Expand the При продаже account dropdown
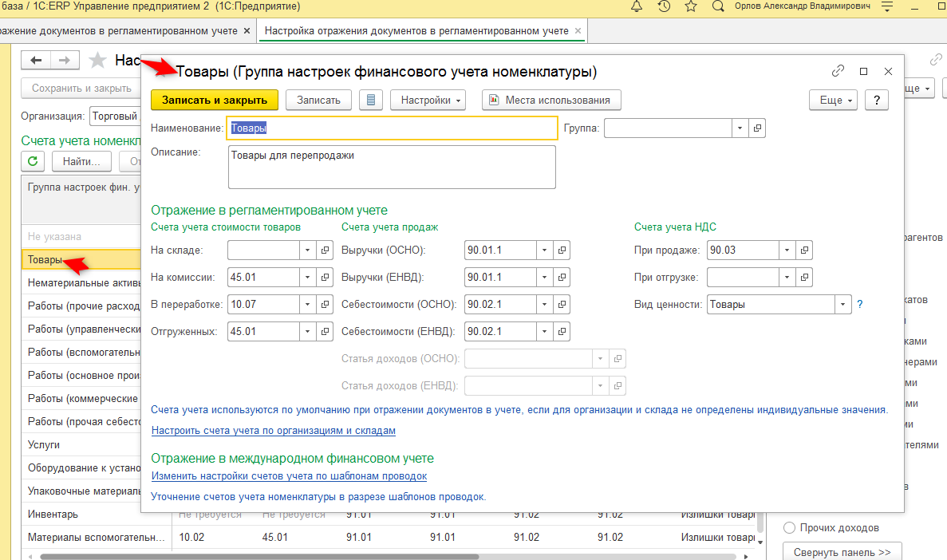The image size is (947, 560). [x=787, y=250]
